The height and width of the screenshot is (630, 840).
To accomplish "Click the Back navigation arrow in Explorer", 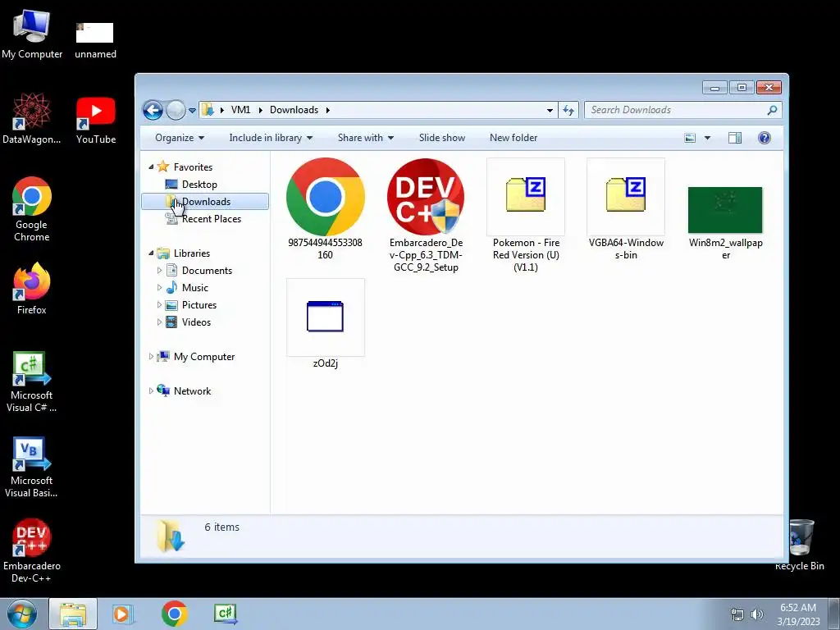I will pos(153,111).
